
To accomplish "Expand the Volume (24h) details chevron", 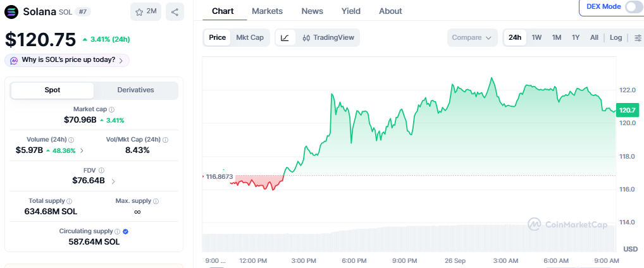I will point(82,150).
